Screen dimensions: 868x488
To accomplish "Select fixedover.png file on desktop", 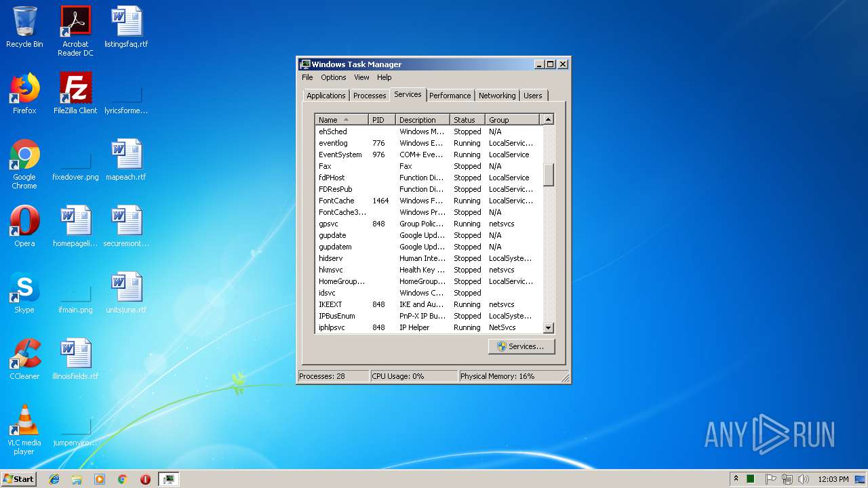I will pyautogui.click(x=75, y=161).
